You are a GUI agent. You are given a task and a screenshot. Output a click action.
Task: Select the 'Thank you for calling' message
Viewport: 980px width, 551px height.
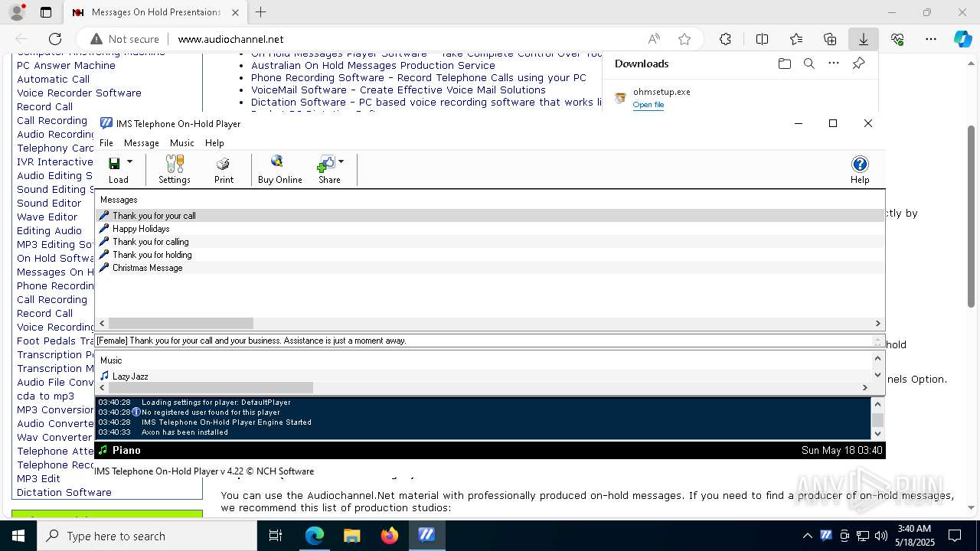(490, 242)
